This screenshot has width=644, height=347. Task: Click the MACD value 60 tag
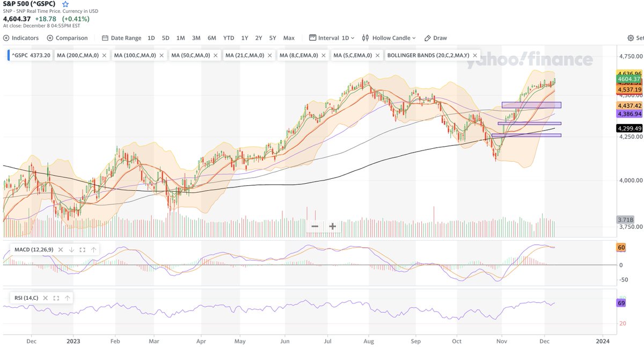(x=622, y=248)
